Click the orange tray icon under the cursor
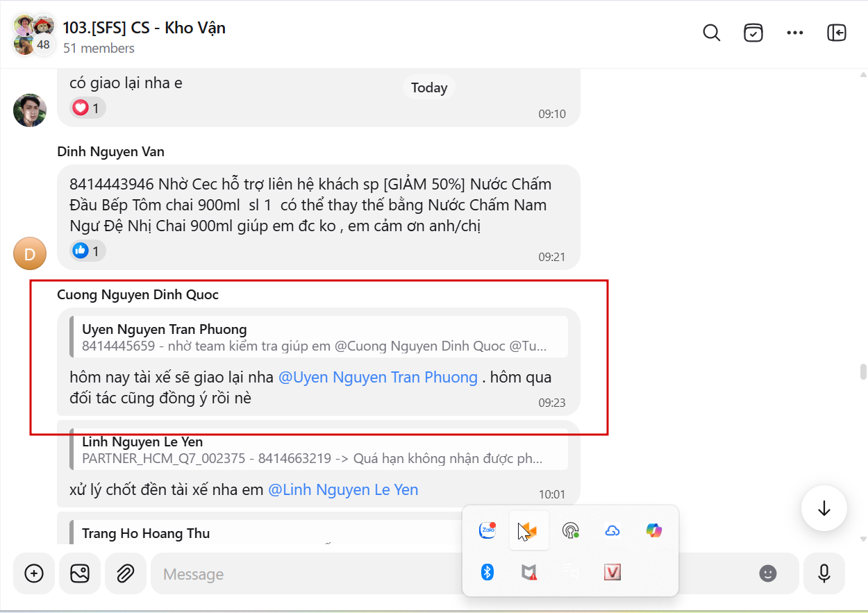The image size is (868, 613). [x=529, y=530]
